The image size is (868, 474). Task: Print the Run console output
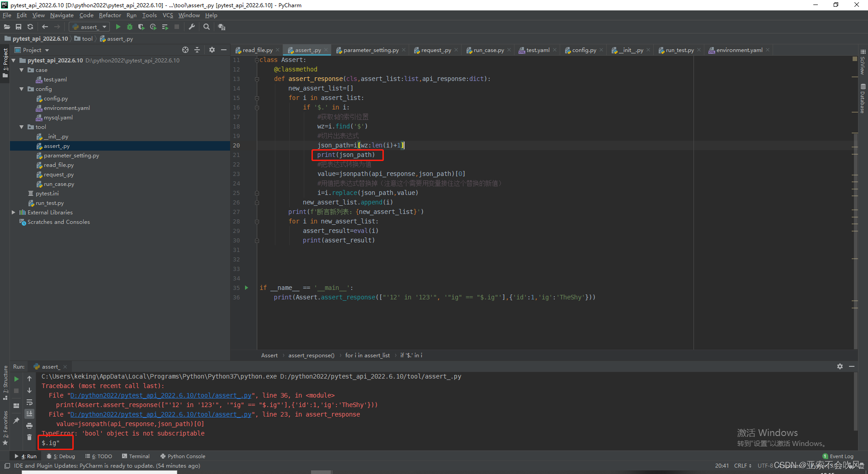point(29,426)
